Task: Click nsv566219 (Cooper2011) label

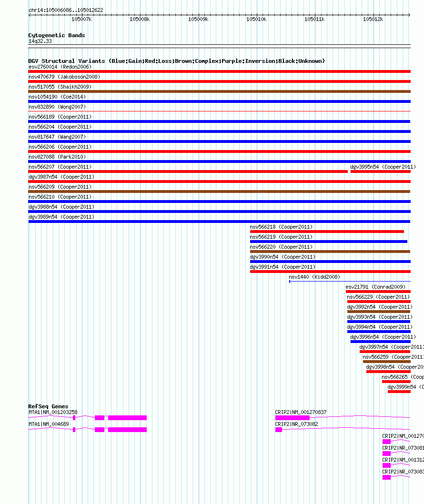Action: [281, 237]
